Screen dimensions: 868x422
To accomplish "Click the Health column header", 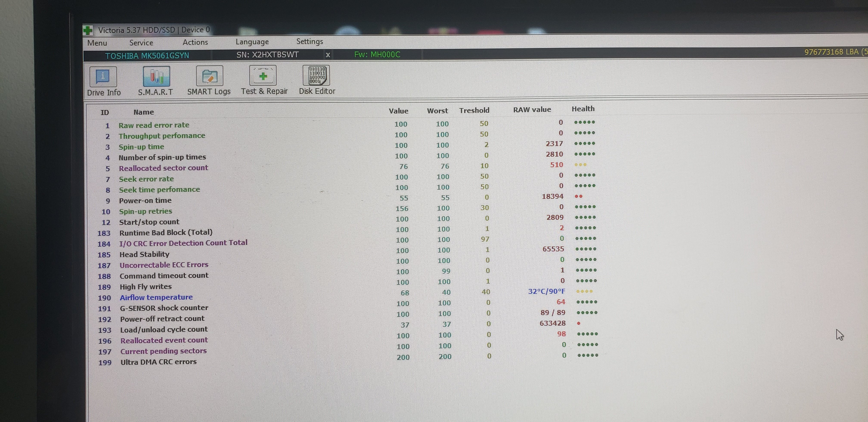I will pos(583,109).
